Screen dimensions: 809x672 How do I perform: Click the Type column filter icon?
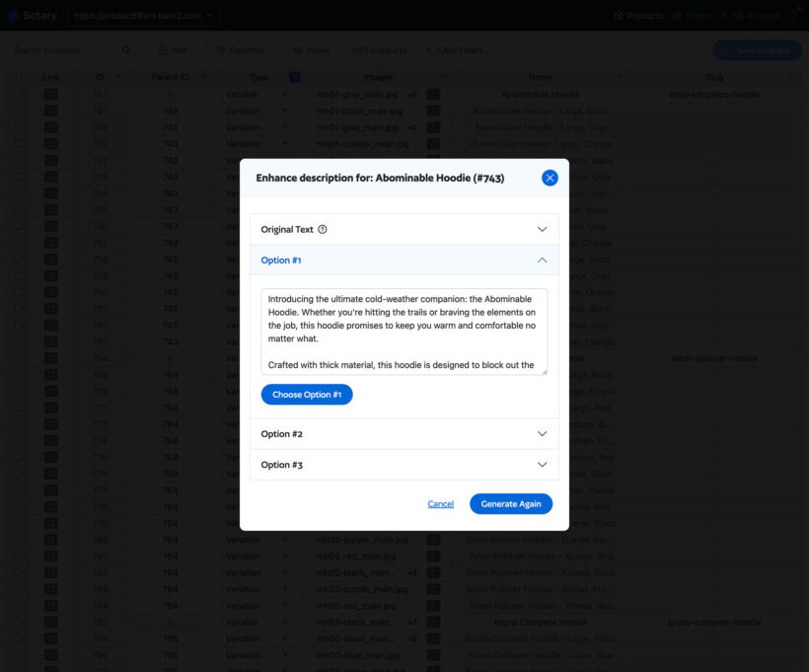coord(296,77)
